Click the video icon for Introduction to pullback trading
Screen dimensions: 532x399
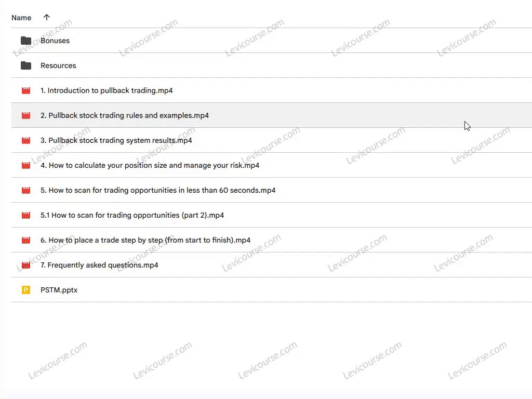pos(26,90)
